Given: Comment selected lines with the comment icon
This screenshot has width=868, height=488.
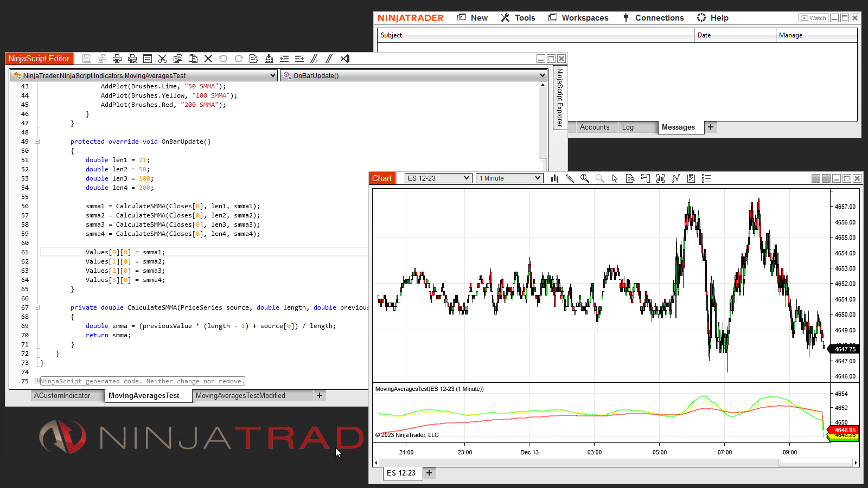Looking at the screenshot, I should (314, 59).
